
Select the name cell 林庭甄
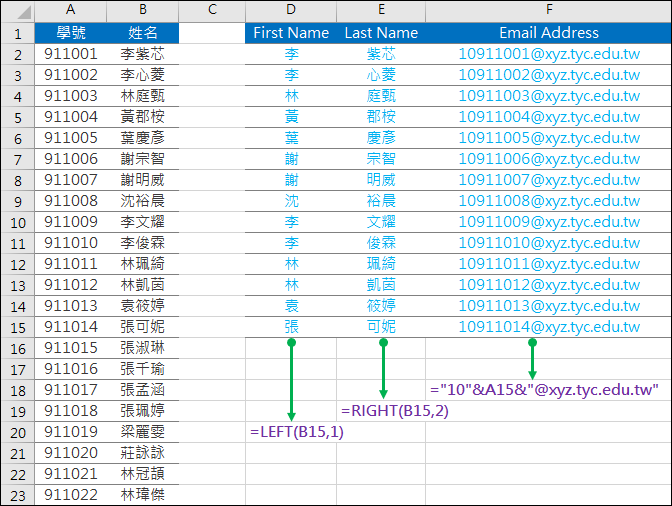point(143,96)
